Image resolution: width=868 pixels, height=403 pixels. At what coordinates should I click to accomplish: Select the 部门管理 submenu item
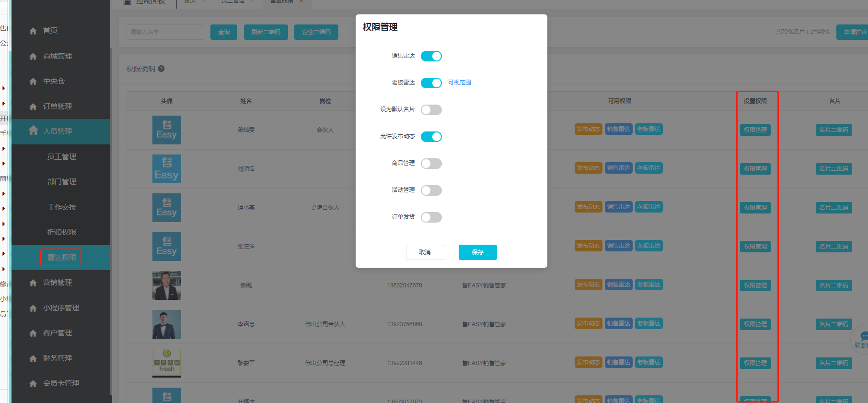pyautogui.click(x=61, y=182)
